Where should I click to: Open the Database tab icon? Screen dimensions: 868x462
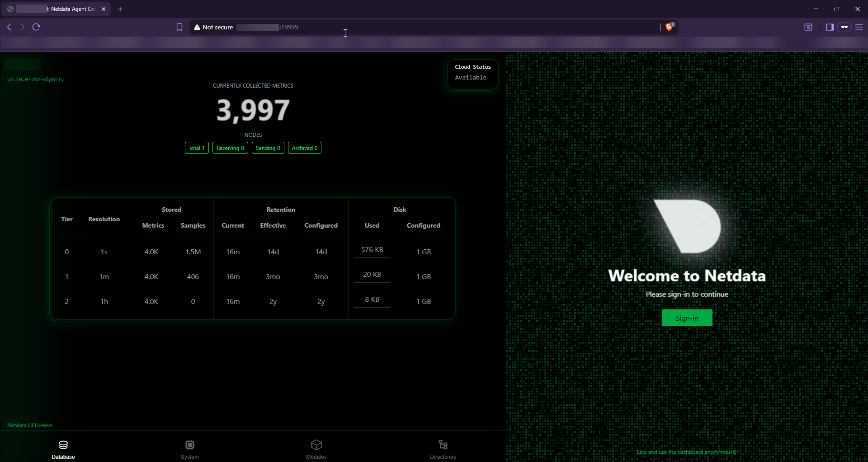click(x=63, y=445)
